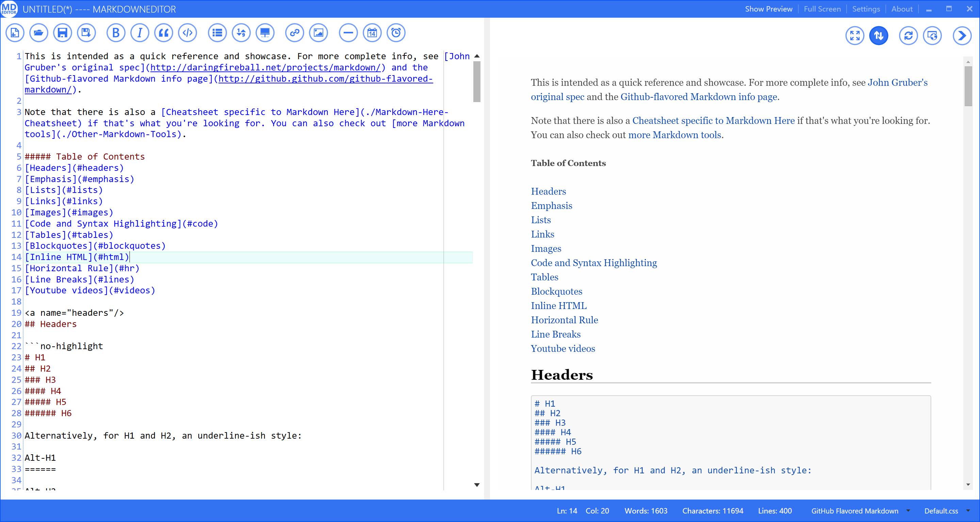
Task: Click the Save As icon with the down arrow
Action: tap(86, 33)
